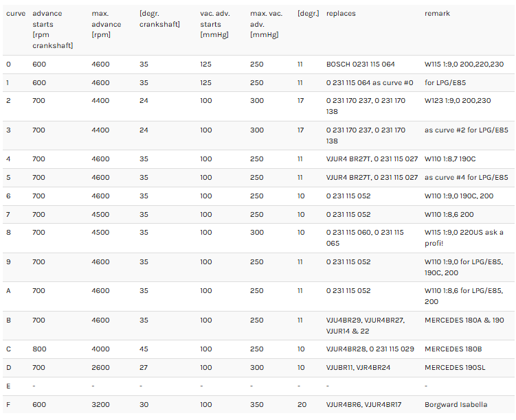
Task: Click the curve 'E' row label
Action: [x=8, y=386]
